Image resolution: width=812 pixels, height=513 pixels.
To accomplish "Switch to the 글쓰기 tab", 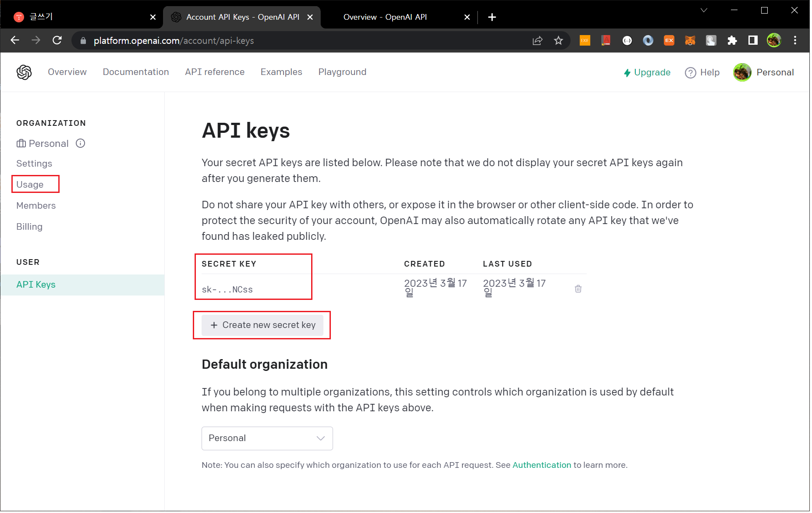I will (41, 17).
